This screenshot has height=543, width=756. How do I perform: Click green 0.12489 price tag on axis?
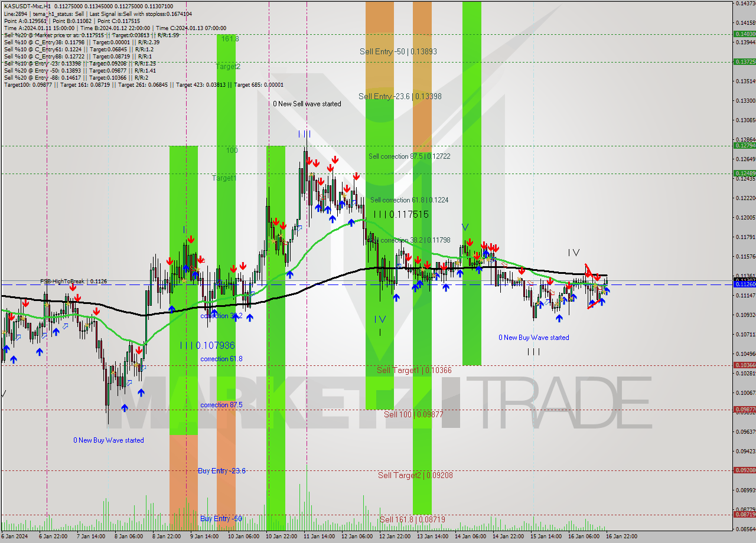pyautogui.click(x=744, y=173)
